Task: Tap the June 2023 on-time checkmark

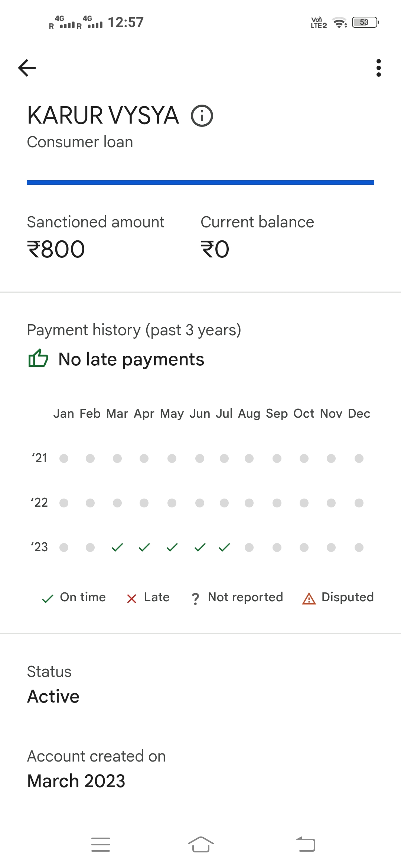Action: tap(200, 547)
